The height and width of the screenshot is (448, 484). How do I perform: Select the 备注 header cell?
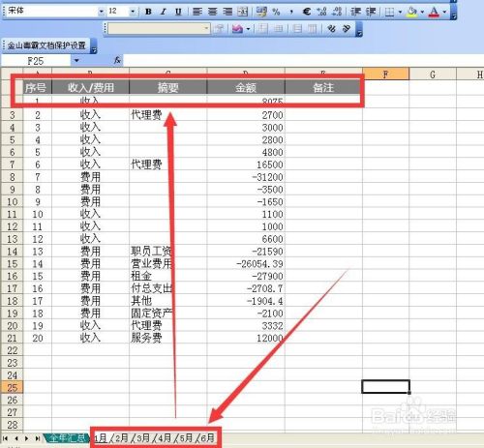click(x=323, y=87)
